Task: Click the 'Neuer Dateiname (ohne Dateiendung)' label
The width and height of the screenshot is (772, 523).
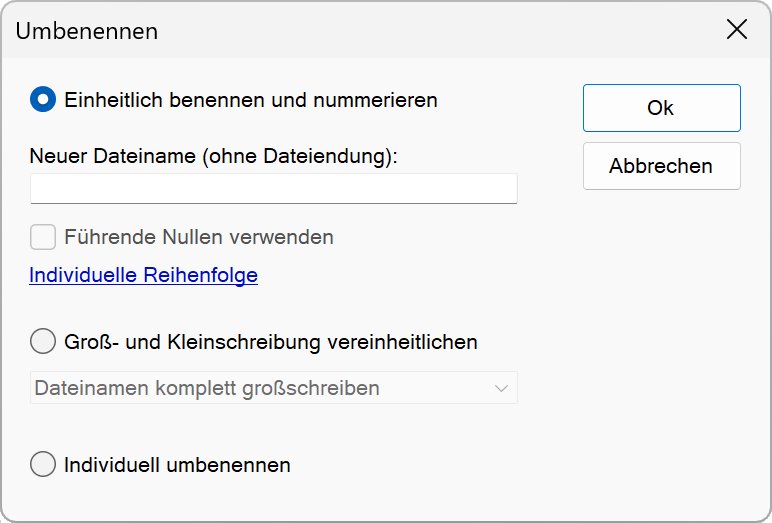Action: click(x=213, y=156)
